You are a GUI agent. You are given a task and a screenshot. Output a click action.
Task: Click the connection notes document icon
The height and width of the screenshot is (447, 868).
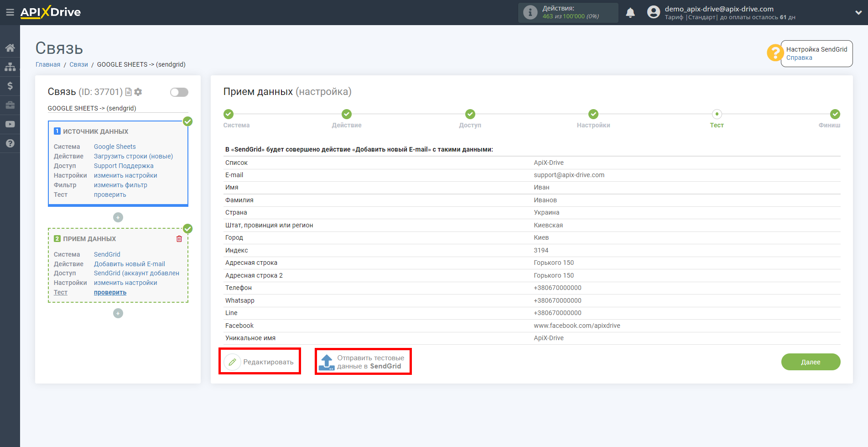click(129, 92)
